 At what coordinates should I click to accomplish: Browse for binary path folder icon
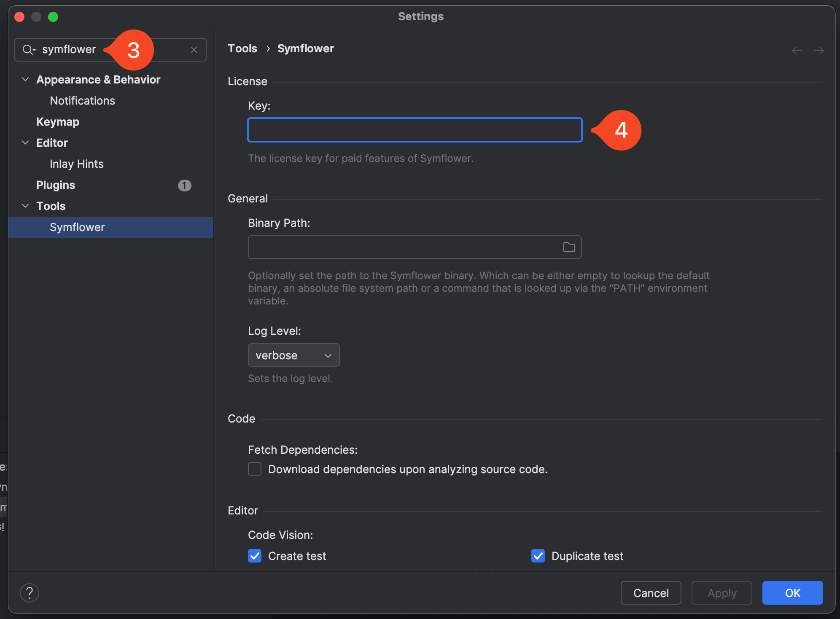[x=569, y=247]
